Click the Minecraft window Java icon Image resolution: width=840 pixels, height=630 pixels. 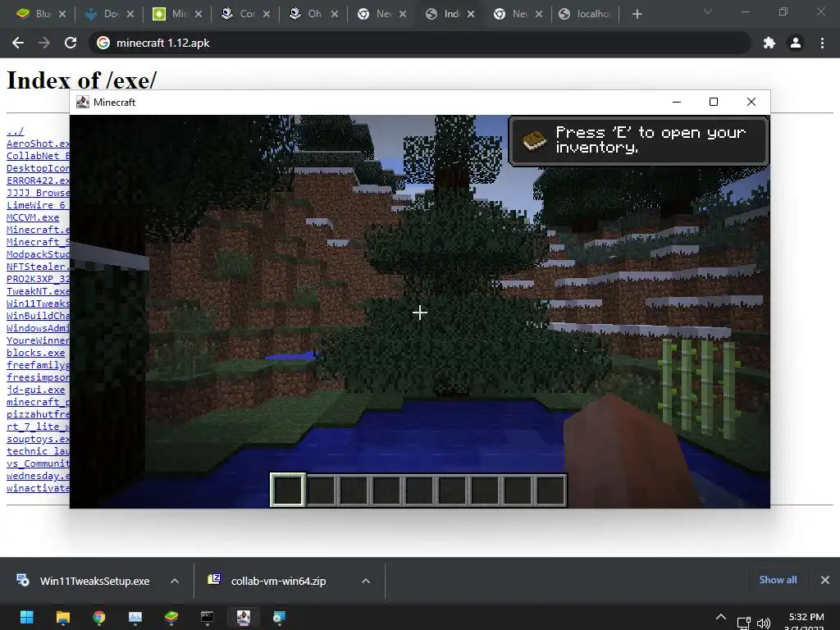click(83, 103)
